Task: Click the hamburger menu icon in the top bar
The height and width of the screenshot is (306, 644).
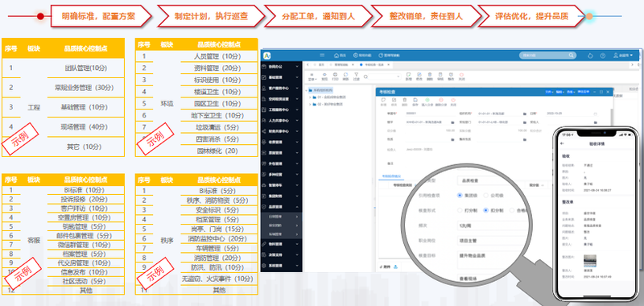Action: tap(322, 56)
